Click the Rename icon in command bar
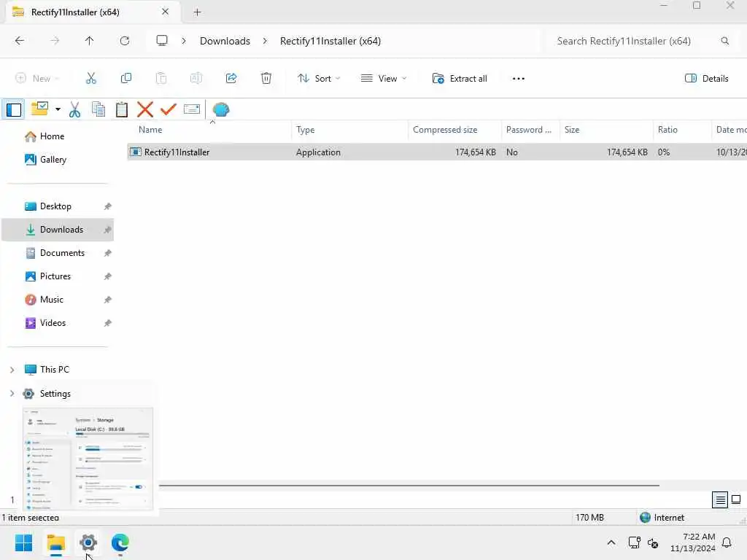This screenshot has height=560, width=747. (x=196, y=79)
